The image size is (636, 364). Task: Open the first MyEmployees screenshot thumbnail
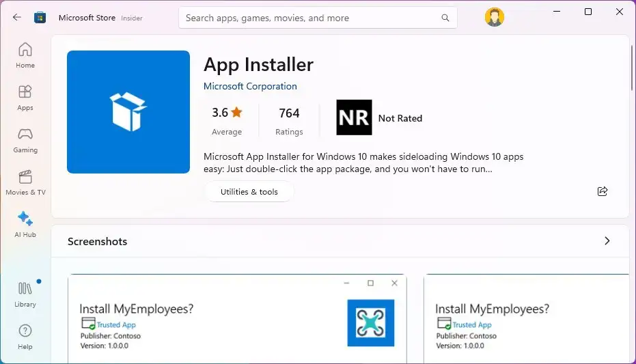coord(237,319)
